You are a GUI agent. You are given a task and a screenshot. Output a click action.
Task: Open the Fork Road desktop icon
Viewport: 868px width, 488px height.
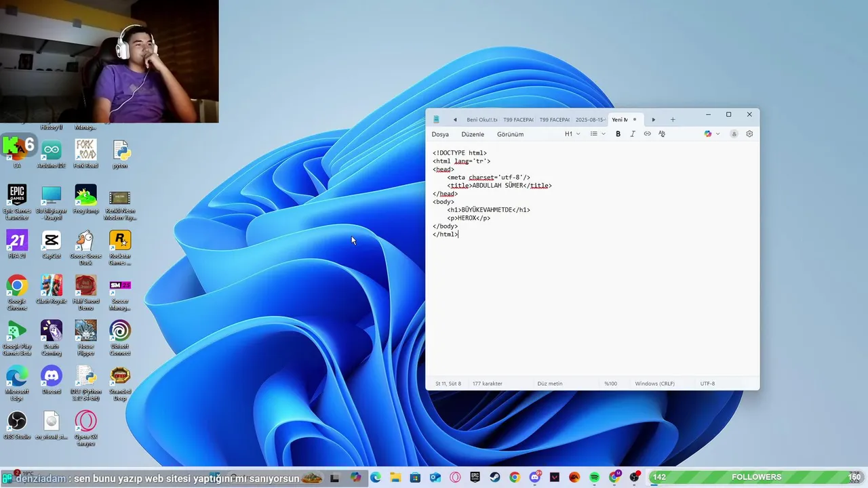point(86,155)
